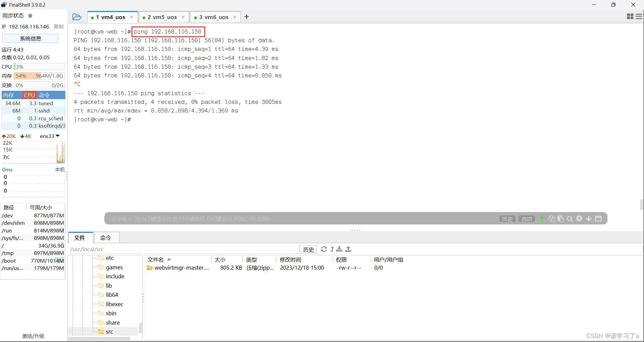Select the sshd process row

pos(34,111)
